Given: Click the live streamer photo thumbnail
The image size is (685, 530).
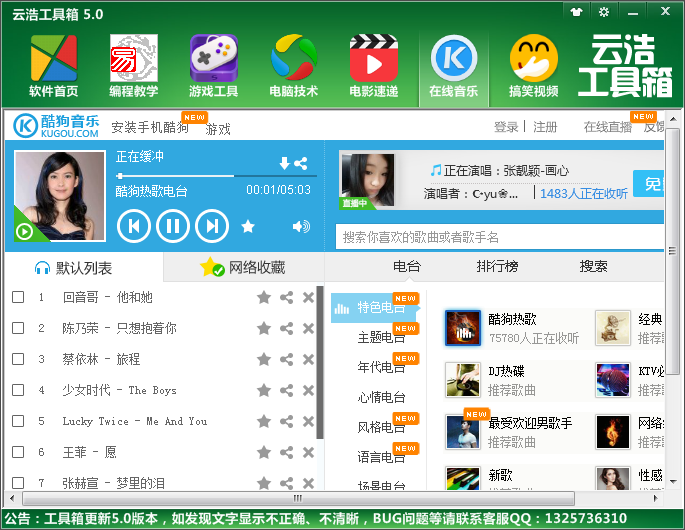Looking at the screenshot, I should 367,180.
